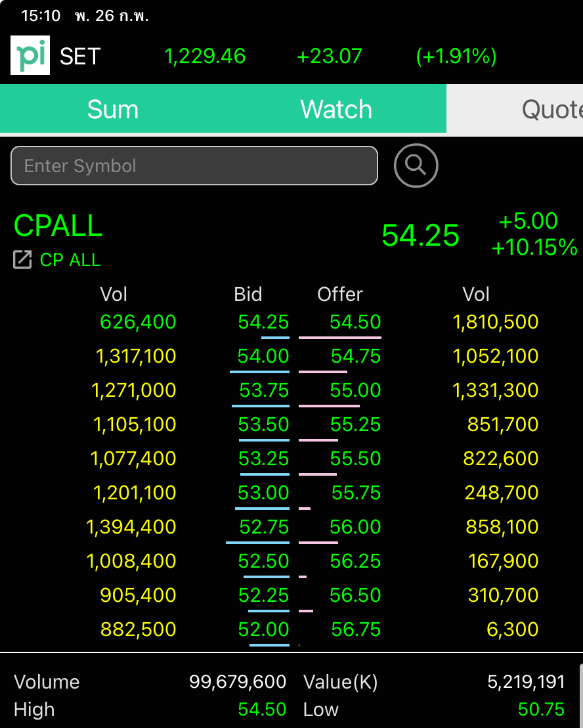Image resolution: width=583 pixels, height=728 pixels.
Task: Select bid price 54.25 in the order book
Action: [x=263, y=322]
